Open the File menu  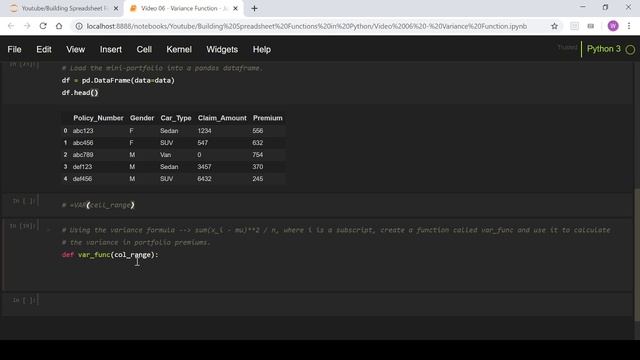click(14, 49)
